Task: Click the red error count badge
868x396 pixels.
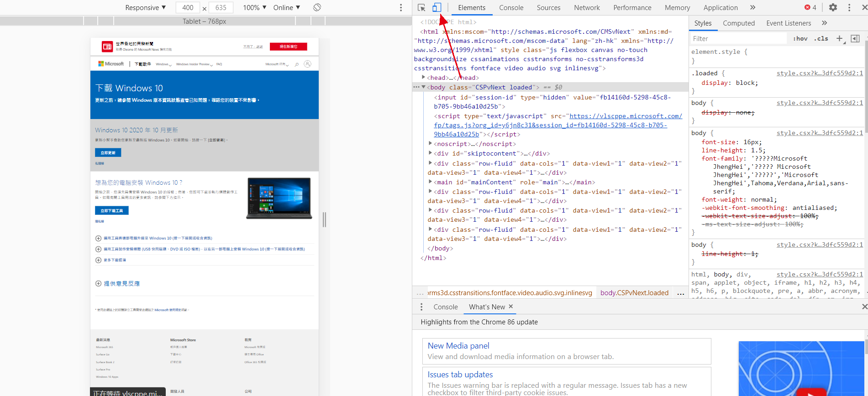Action: click(810, 7)
